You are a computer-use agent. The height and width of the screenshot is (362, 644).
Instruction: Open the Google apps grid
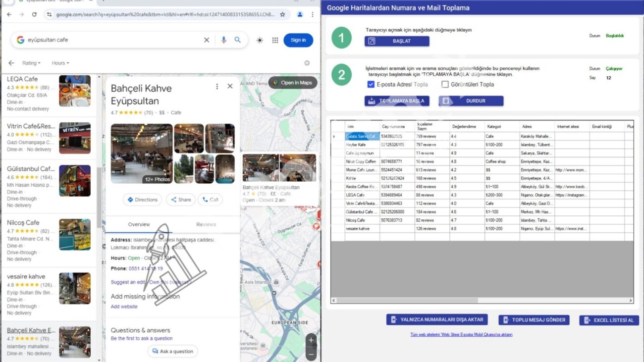tap(275, 40)
